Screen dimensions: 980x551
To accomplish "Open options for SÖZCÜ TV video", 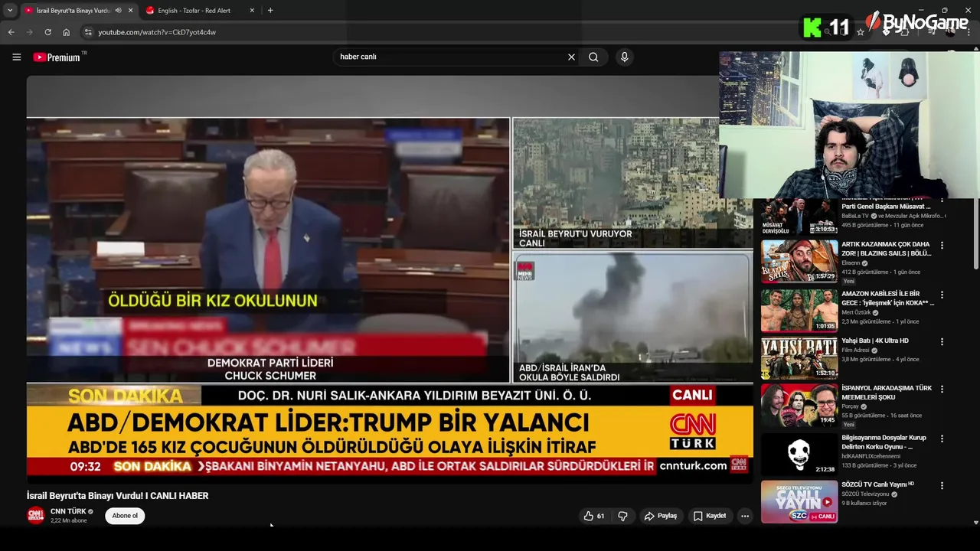I will [942, 486].
